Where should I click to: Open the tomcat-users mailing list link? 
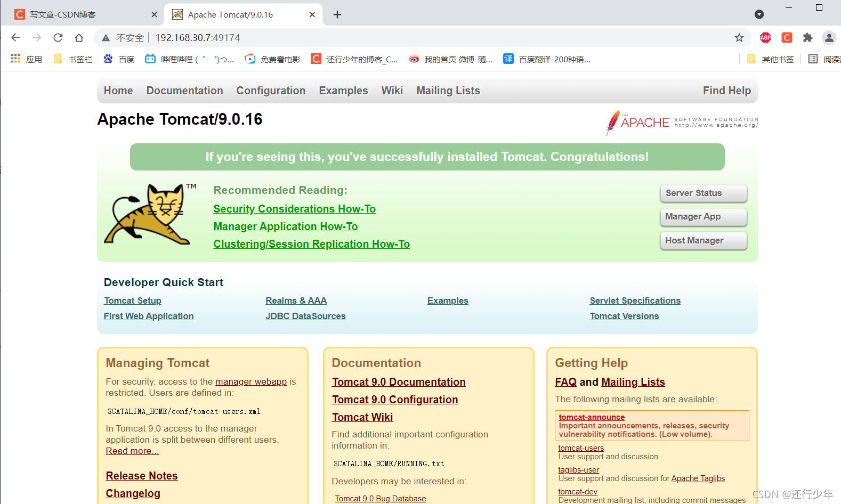coord(581,448)
